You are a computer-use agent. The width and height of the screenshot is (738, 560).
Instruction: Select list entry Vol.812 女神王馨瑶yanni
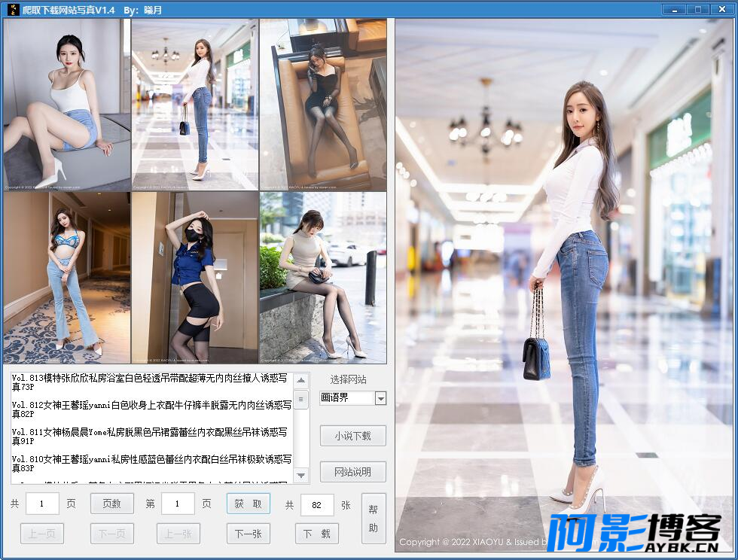tap(151, 409)
